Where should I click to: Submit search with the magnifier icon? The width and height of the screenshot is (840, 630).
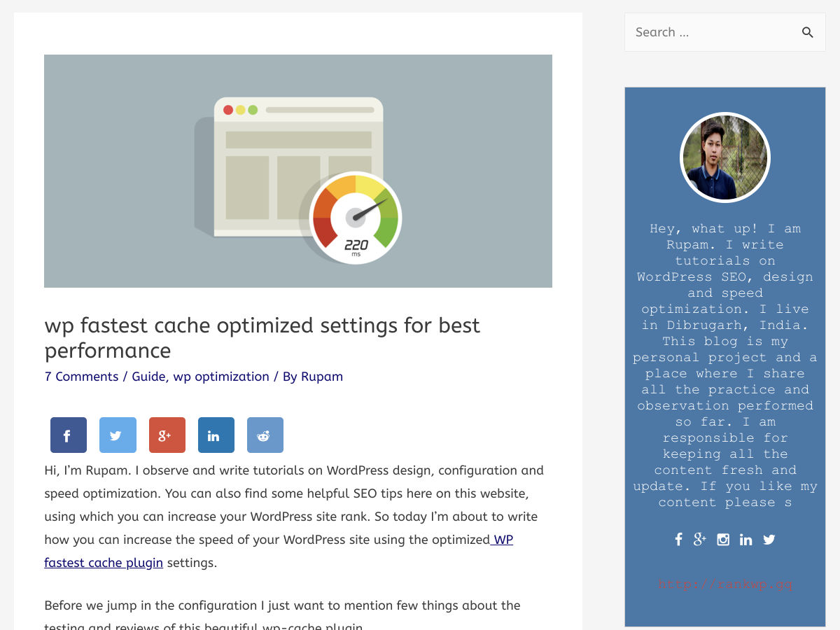pos(807,32)
